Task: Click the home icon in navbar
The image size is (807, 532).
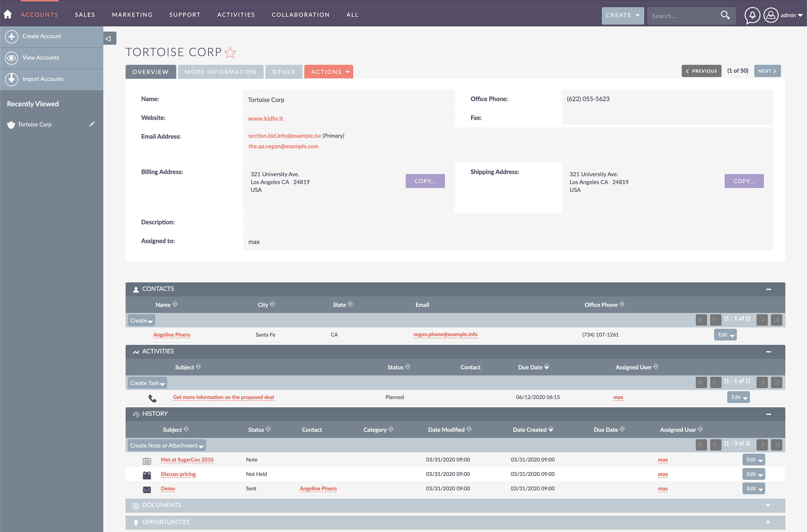Action: [x=8, y=14]
